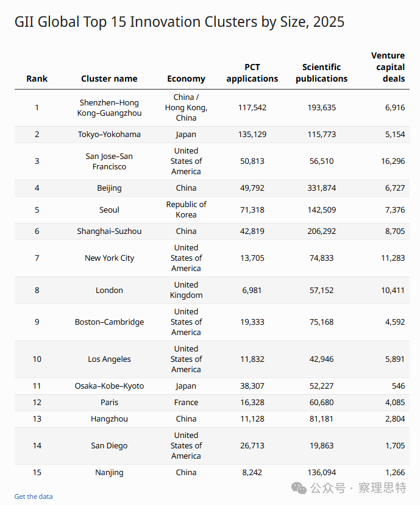Click the Republic of Korea economy cell
Screen dimensions: 420x505
186,210
